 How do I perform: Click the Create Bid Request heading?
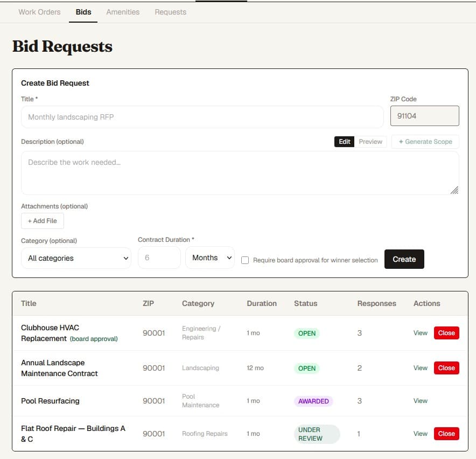point(55,83)
